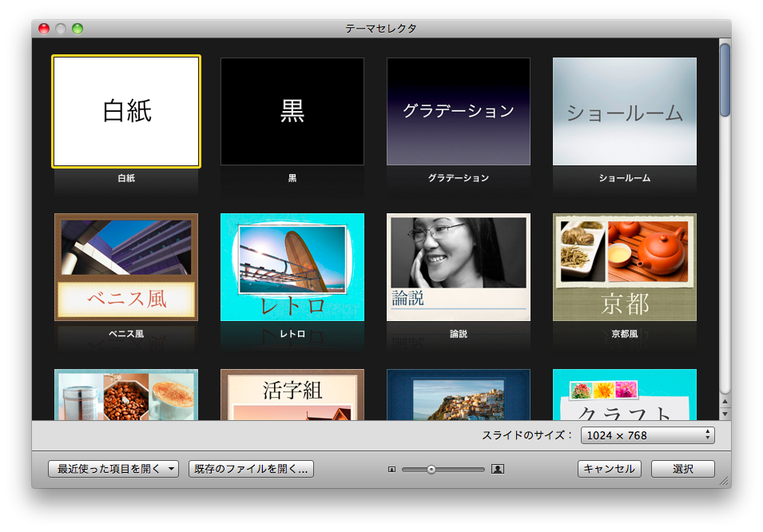The width and height of the screenshot is (763, 532).
Task: Click the vertical scrollbar thumb
Action: click(x=725, y=80)
